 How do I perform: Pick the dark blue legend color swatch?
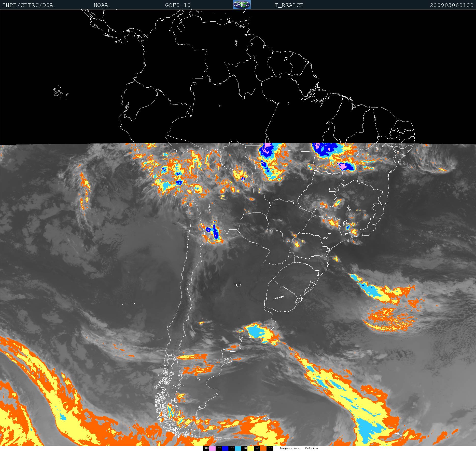coord(225,448)
